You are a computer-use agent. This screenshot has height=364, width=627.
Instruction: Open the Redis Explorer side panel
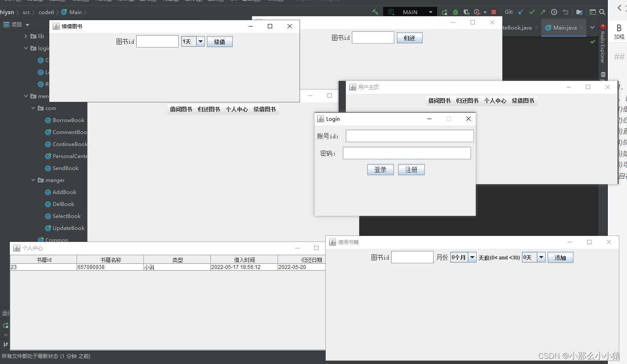click(x=603, y=43)
